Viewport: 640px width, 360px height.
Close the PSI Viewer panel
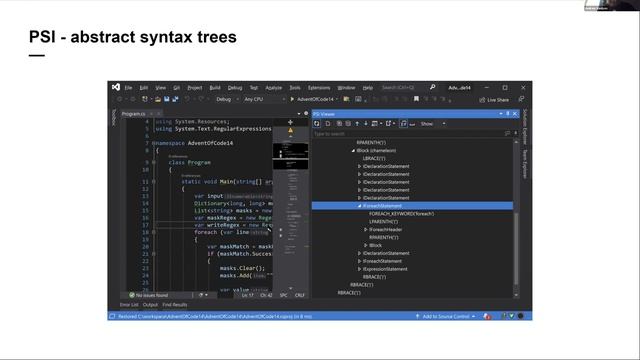click(x=515, y=114)
